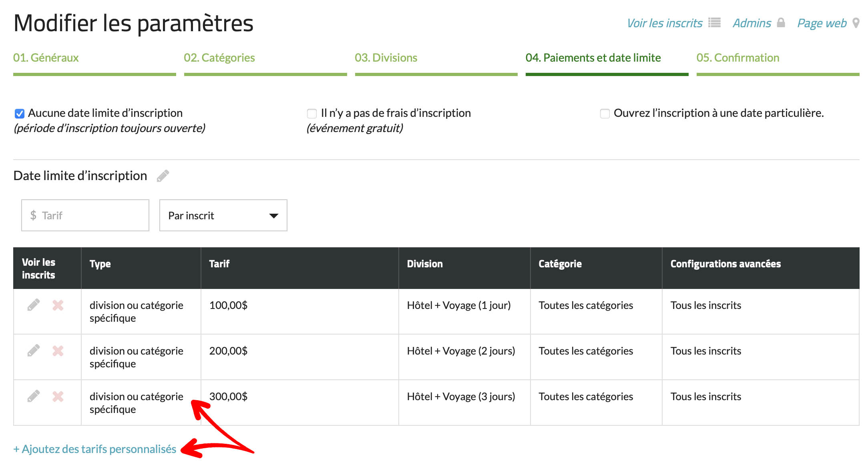Open the Par inscrit dropdown
Screen dimensions: 868x461
223,215
